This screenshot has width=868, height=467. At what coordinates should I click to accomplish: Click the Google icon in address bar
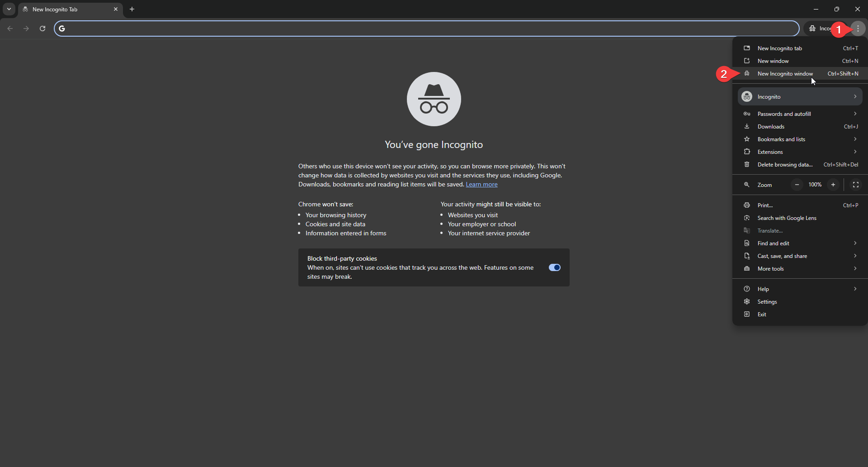(62, 29)
